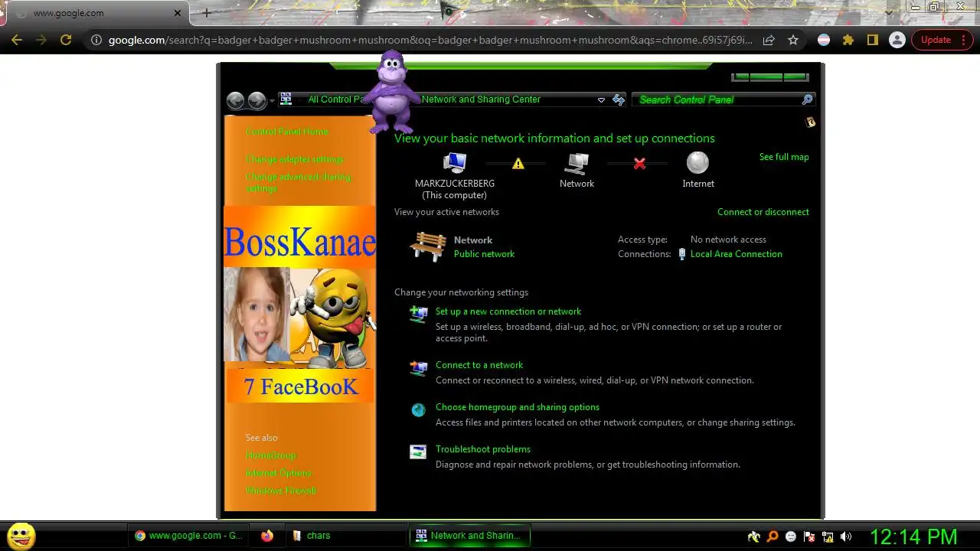
Task: Click the yellow warning triangle icon
Action: tap(518, 163)
